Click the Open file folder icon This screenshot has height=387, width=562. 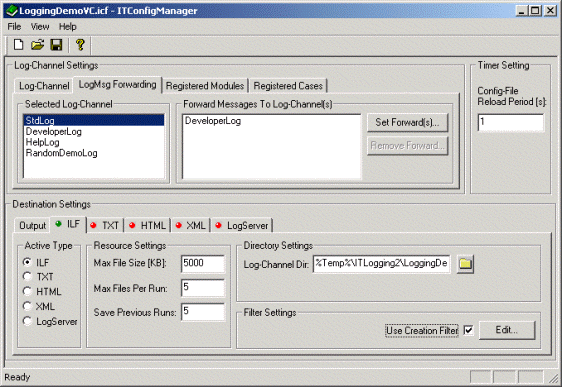tap(37, 45)
